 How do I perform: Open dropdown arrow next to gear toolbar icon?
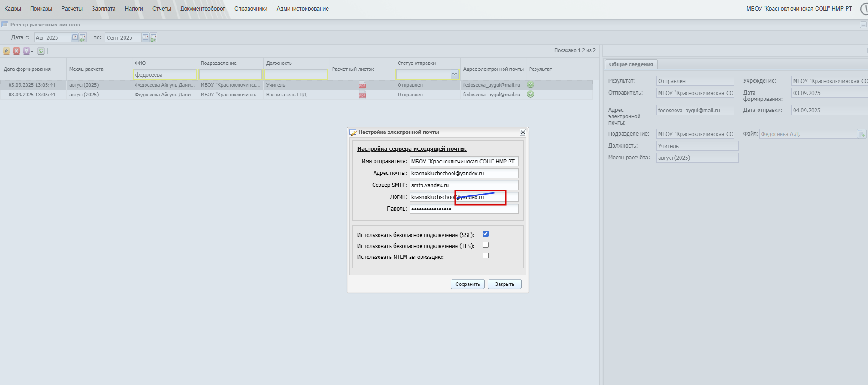[32, 51]
